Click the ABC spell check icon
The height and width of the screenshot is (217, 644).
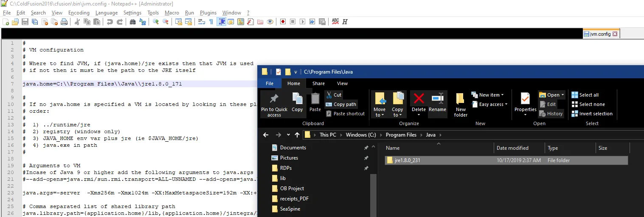pos(335,22)
